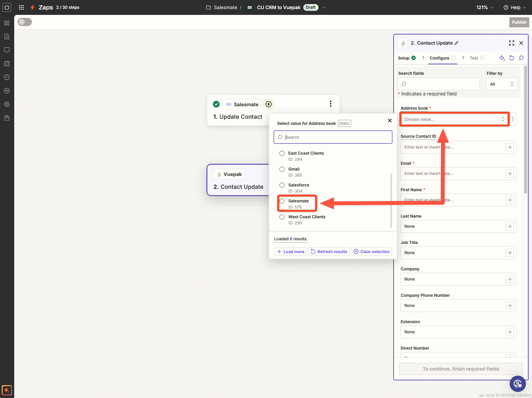The image size is (532, 398).
Task: Click the Publish button
Action: click(519, 22)
